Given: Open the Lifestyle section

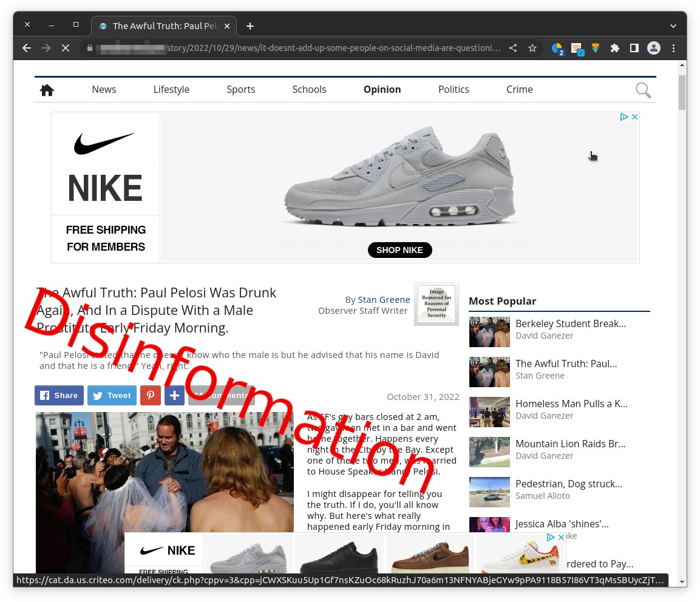Looking at the screenshot, I should (x=171, y=89).
